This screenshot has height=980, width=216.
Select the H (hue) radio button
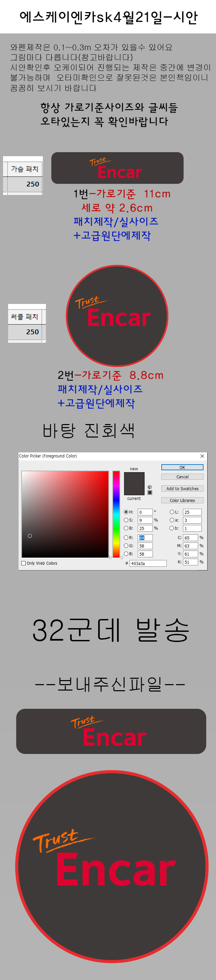[126, 512]
